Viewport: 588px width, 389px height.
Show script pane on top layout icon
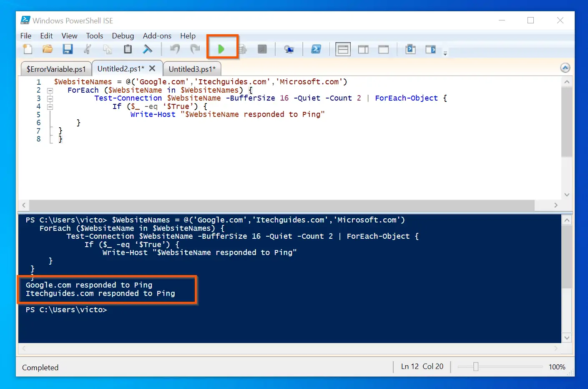[x=343, y=49]
